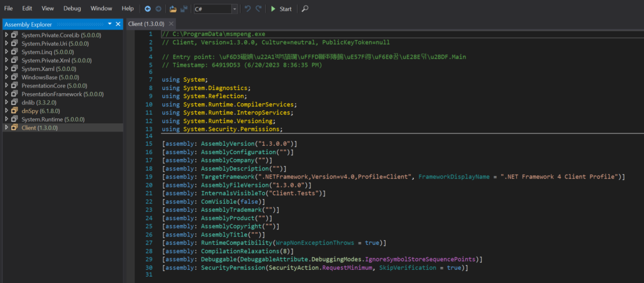Select WindowsBase (5.0.0.0) in tree
This screenshot has width=644, height=283.
click(50, 77)
